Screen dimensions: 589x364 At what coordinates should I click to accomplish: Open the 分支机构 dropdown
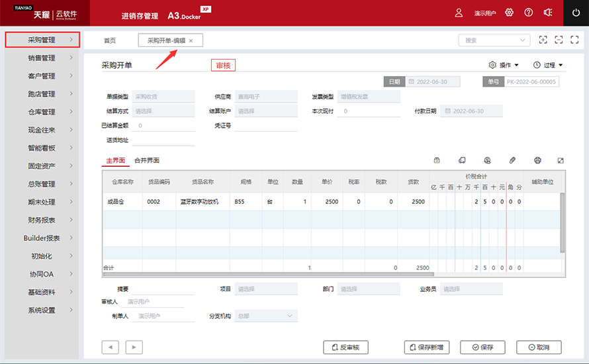pyautogui.click(x=266, y=316)
